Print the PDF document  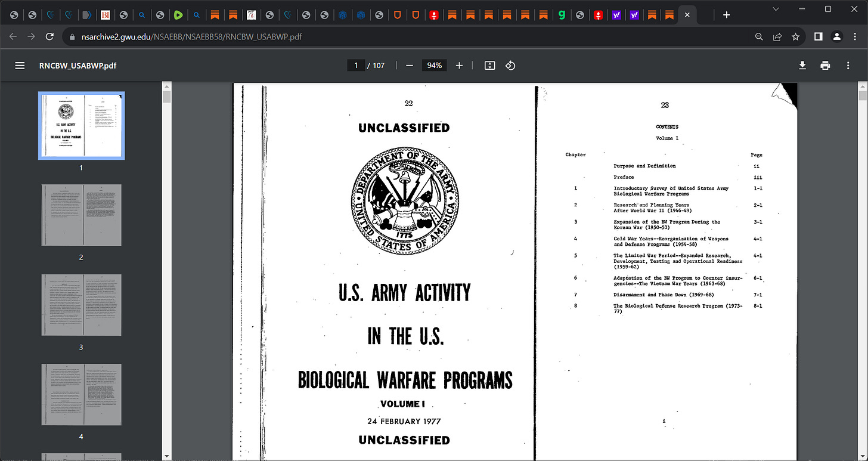coord(825,66)
